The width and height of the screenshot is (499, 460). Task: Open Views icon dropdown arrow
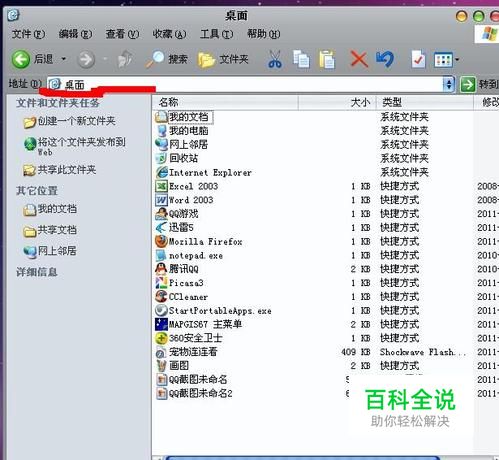tap(457, 60)
